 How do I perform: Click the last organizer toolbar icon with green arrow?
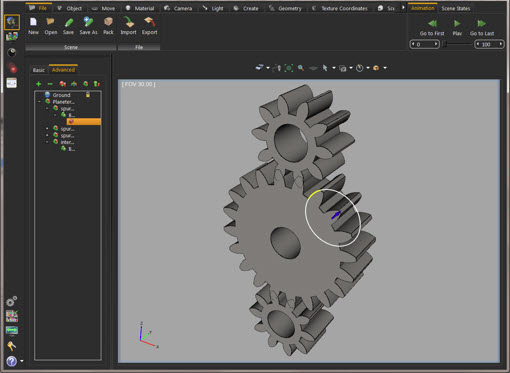(97, 84)
